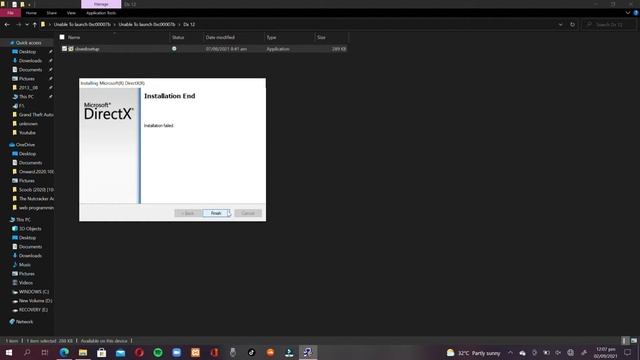Open the WINDOWS (C:) drive

(33, 292)
